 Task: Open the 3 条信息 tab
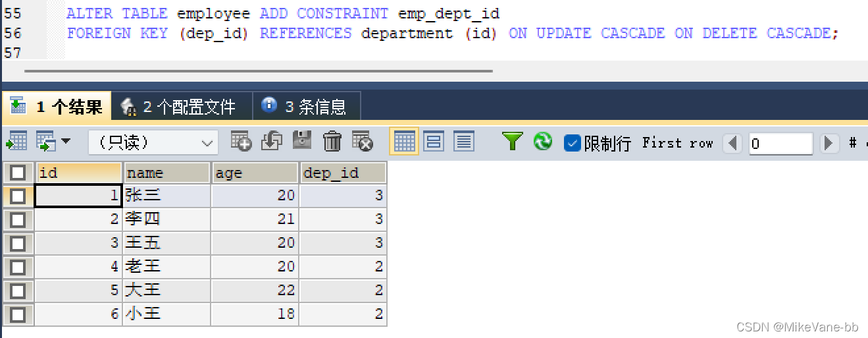coord(306,106)
